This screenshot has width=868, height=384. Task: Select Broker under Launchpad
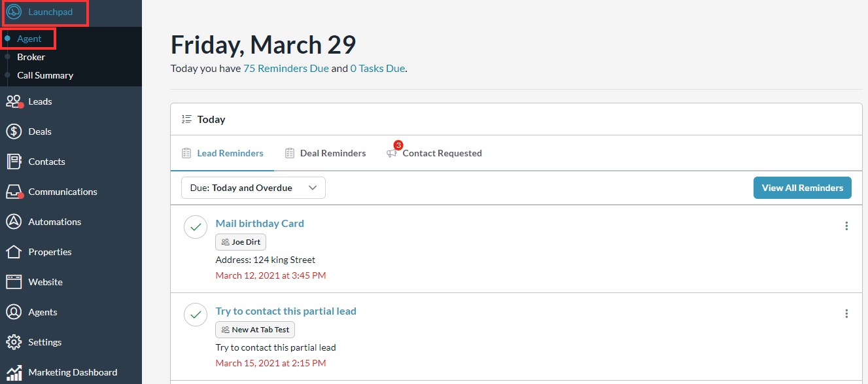pos(31,57)
